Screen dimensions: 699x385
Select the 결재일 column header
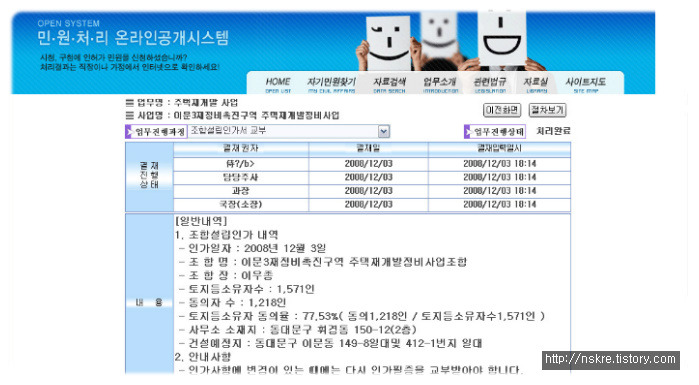click(x=368, y=148)
